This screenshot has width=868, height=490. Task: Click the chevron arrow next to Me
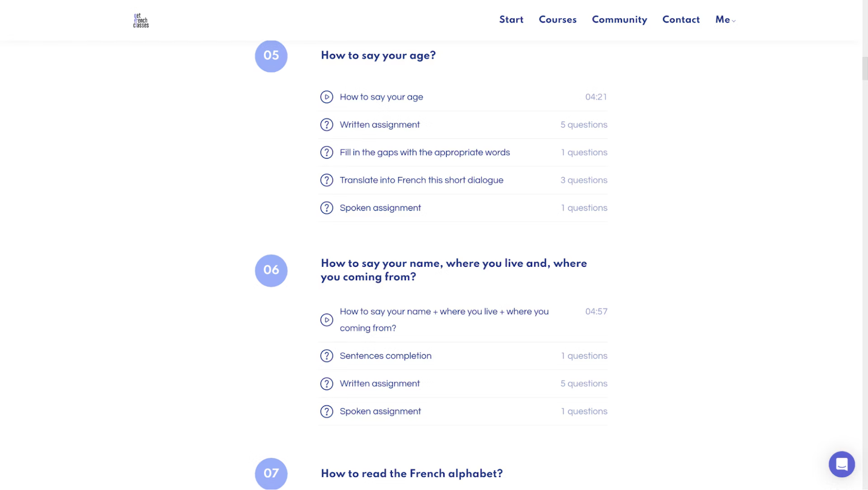coord(734,21)
